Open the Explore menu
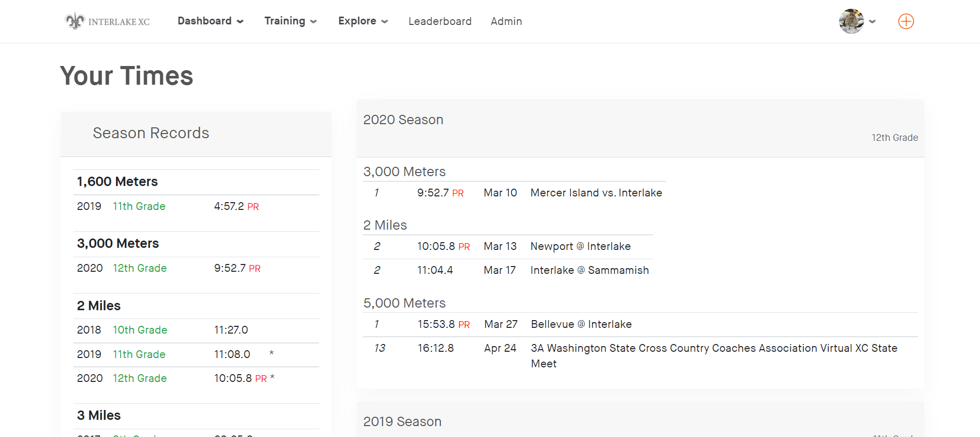The height and width of the screenshot is (437, 980). point(363,21)
